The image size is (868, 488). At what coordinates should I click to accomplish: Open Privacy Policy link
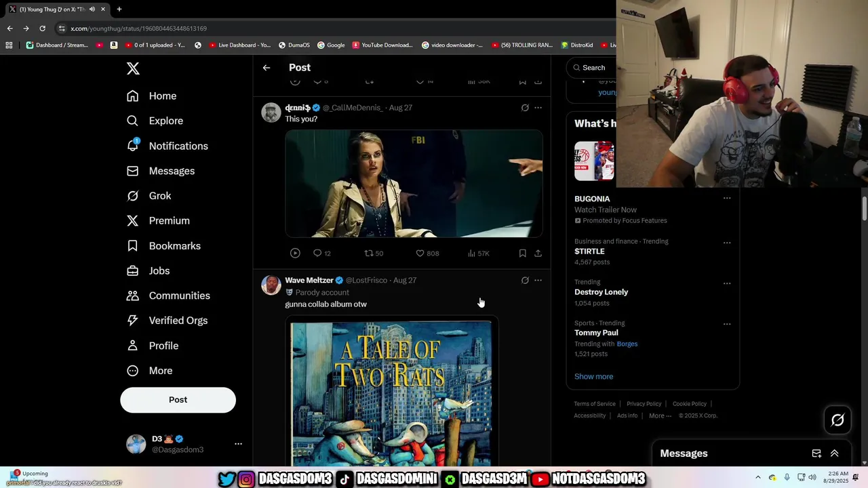(x=644, y=404)
